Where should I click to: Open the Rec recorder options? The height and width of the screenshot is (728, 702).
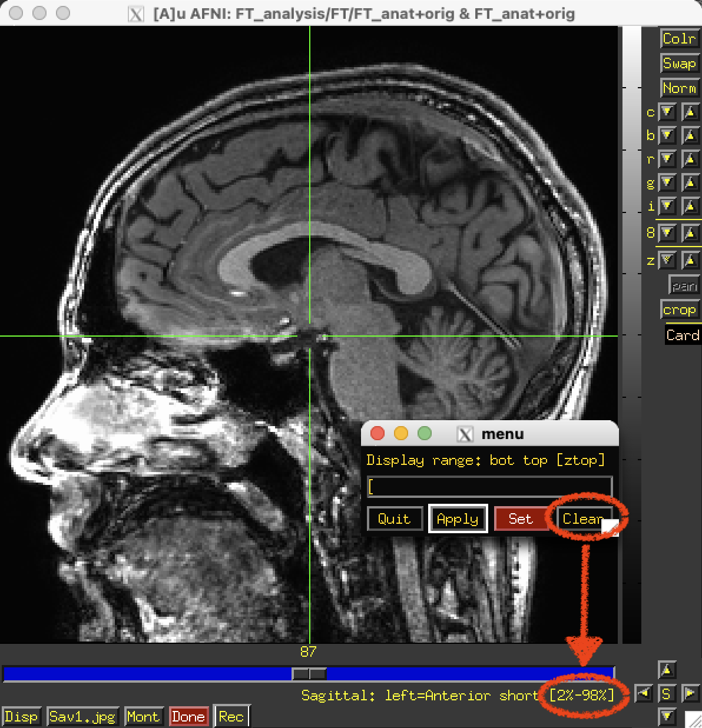(x=231, y=717)
